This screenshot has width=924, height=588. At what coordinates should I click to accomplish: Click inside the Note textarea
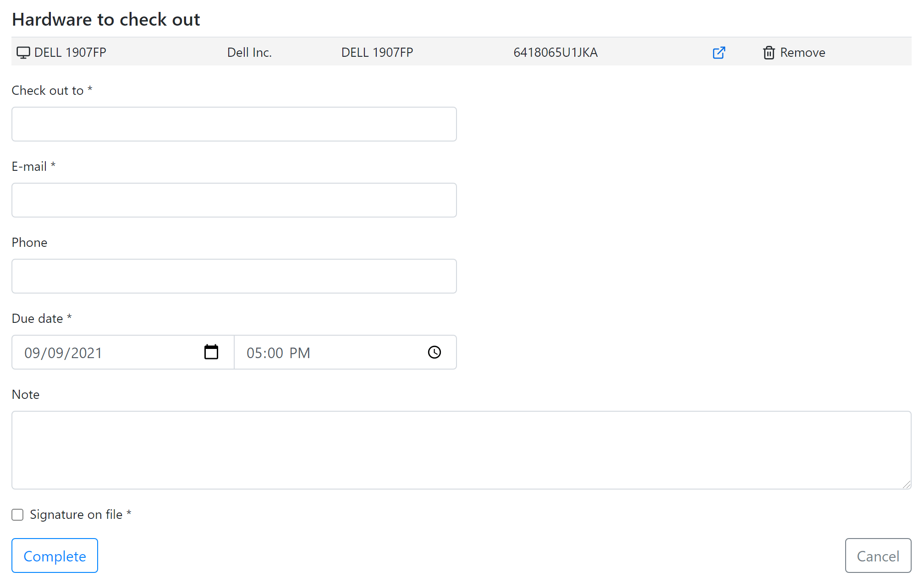(458, 450)
